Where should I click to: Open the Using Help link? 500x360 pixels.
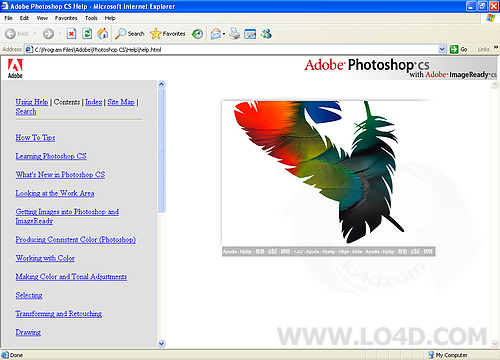(x=32, y=102)
